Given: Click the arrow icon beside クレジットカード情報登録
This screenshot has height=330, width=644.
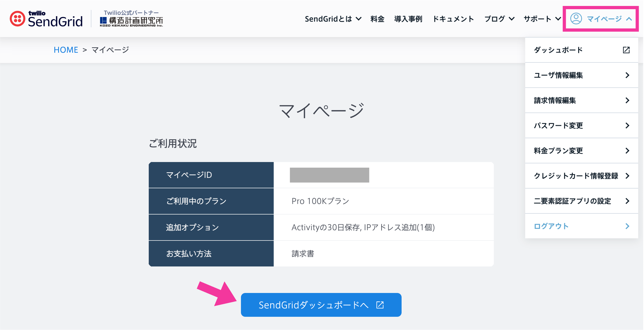Looking at the screenshot, I should coord(627,176).
